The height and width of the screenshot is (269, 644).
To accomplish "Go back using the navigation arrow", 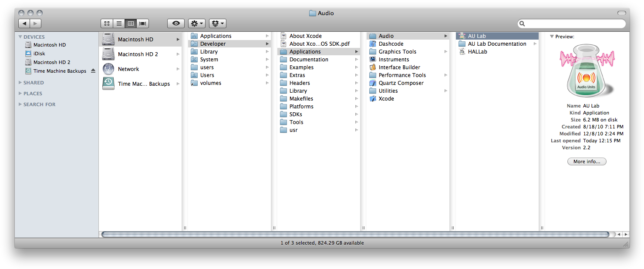I will (25, 24).
